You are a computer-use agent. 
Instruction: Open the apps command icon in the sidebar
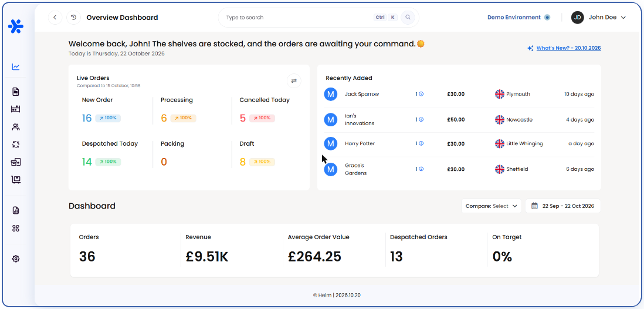tap(16, 229)
